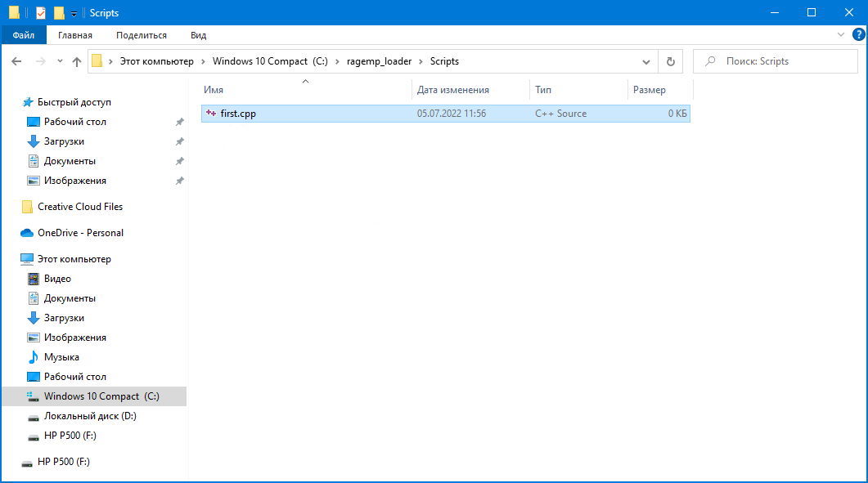The height and width of the screenshot is (483, 868).
Task: Refresh the Scripts folder view
Action: [x=670, y=61]
